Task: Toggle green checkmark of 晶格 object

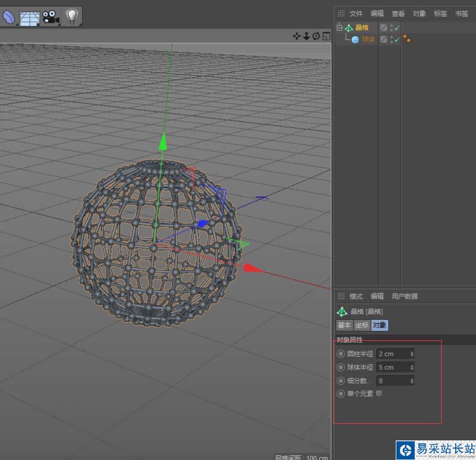Action: click(x=396, y=28)
